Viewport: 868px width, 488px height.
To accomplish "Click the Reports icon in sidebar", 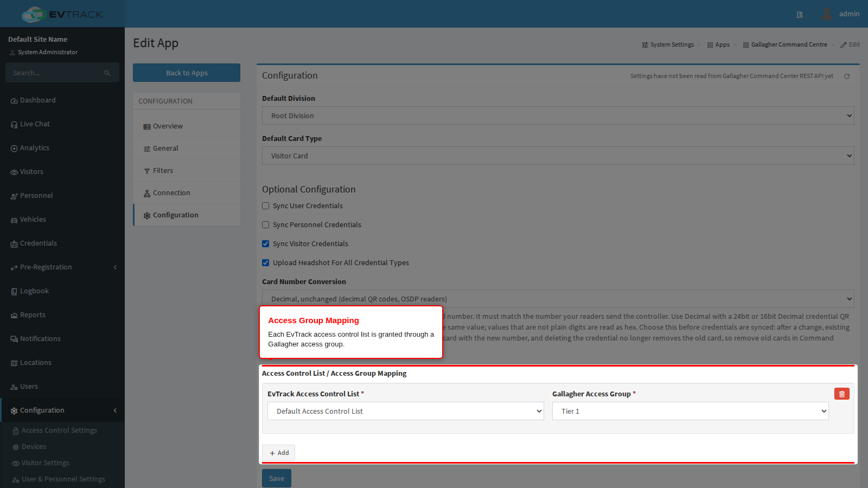I will pos(14,316).
